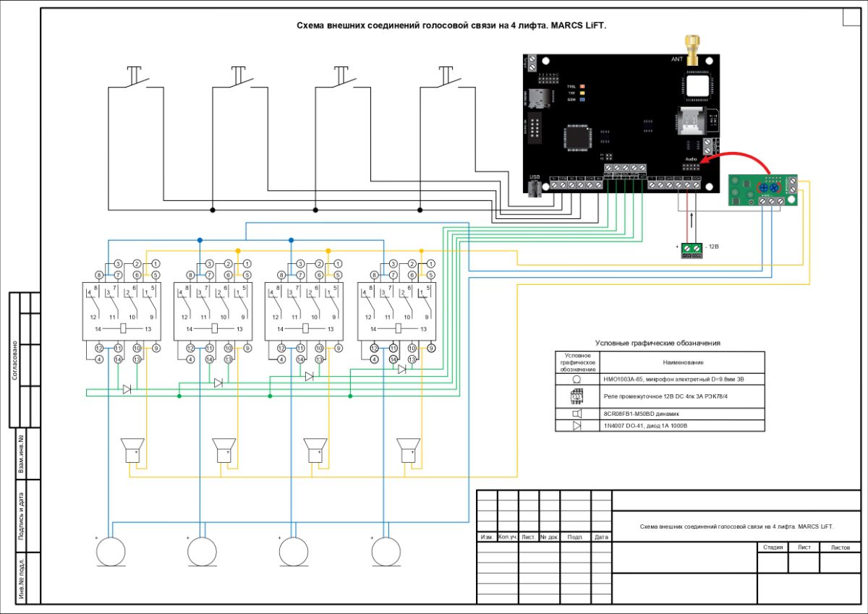Click the leftmost push-button switch symbol
Image resolution: width=868 pixels, height=614 pixels.
[x=135, y=77]
